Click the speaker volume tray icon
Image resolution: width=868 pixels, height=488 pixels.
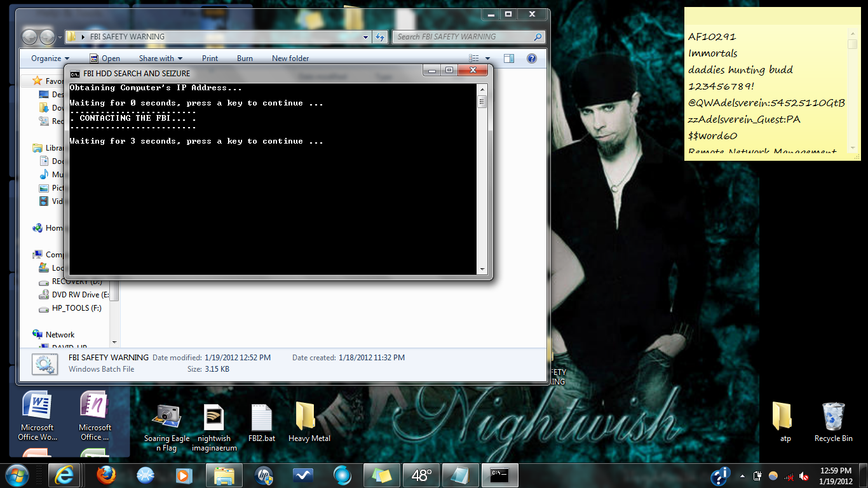click(x=804, y=476)
